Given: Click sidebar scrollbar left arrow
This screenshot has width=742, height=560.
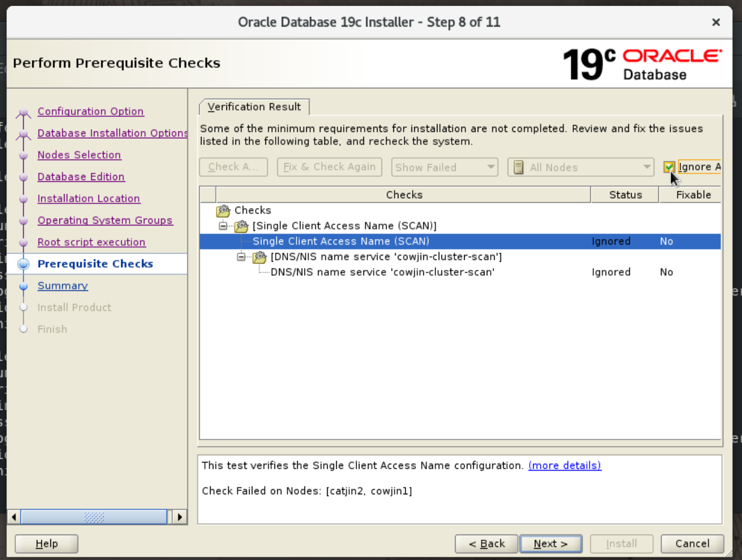Looking at the screenshot, I should pyautogui.click(x=14, y=517).
